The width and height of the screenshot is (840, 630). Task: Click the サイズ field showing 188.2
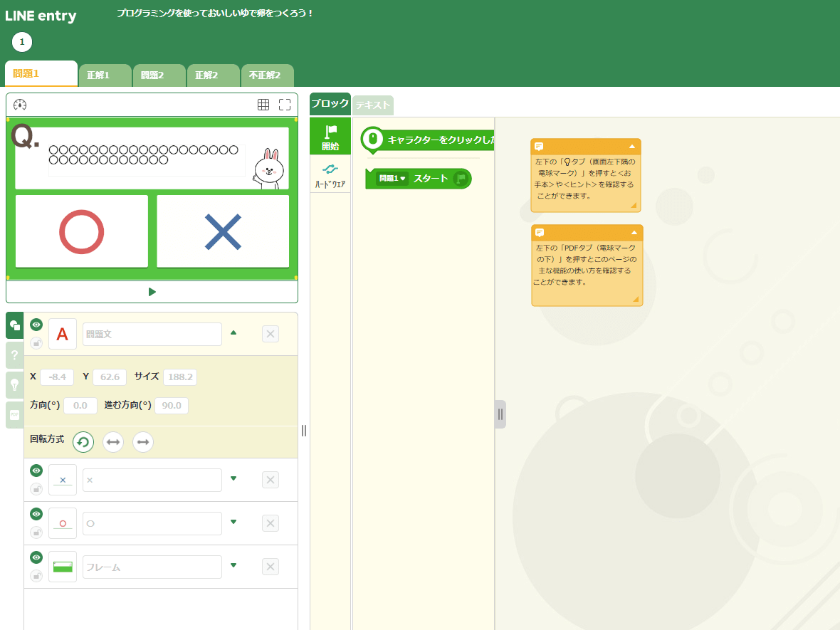[180, 377]
